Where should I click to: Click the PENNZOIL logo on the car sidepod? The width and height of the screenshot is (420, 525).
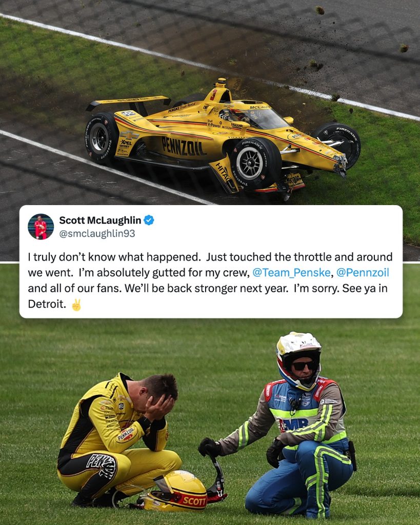[x=183, y=146]
